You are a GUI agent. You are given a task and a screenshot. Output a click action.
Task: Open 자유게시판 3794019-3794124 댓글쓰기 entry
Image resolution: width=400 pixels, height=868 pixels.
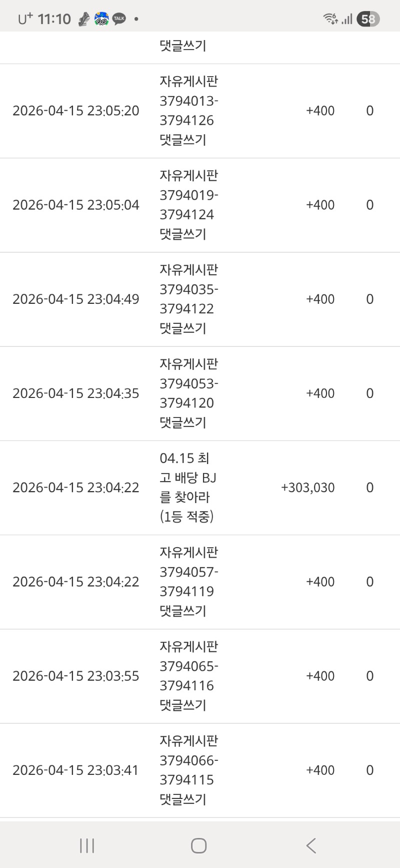(x=188, y=205)
